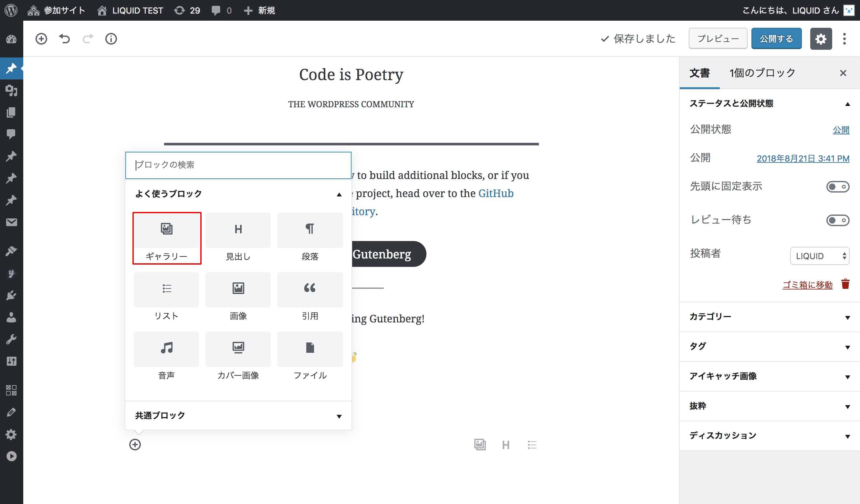Expand the 共通ブロック section
The width and height of the screenshot is (860, 504).
[339, 415]
